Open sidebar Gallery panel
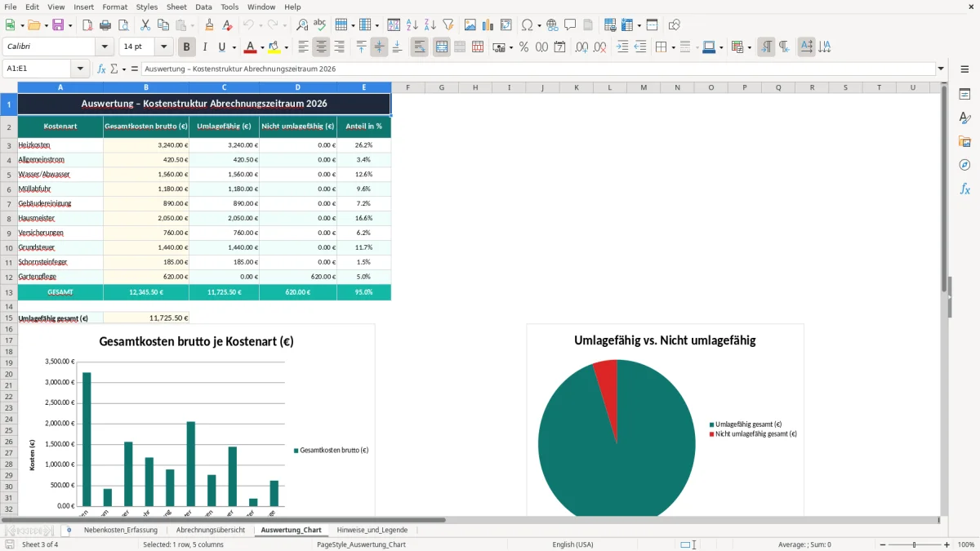Image resolution: width=980 pixels, height=551 pixels. coord(964,141)
